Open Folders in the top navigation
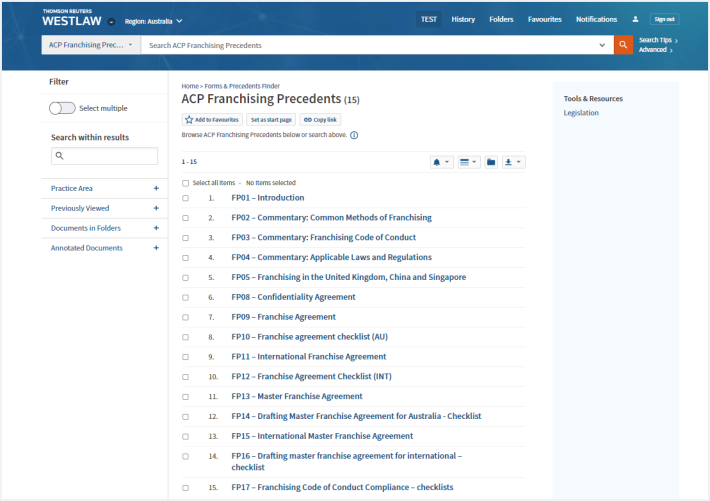 [x=501, y=19]
